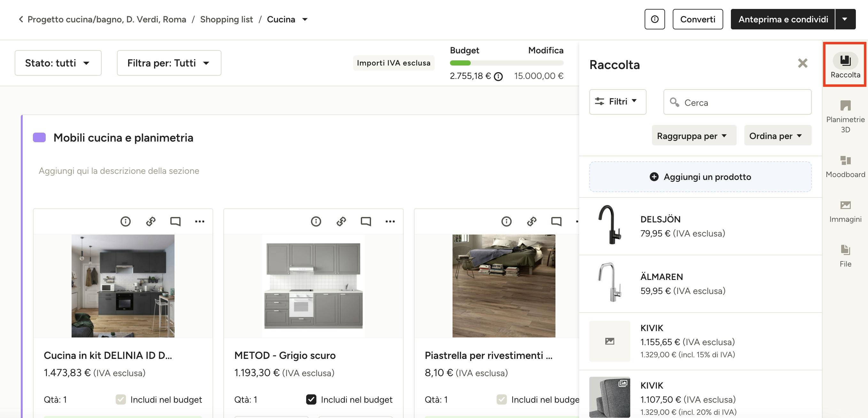868x418 pixels.
Task: Click the purple section color swatch
Action: pyautogui.click(x=39, y=137)
